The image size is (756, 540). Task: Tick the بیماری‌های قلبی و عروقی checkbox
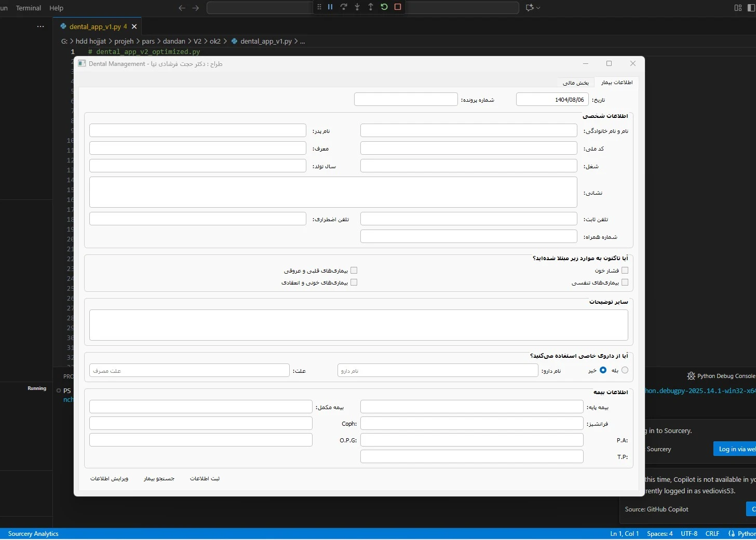(x=354, y=271)
